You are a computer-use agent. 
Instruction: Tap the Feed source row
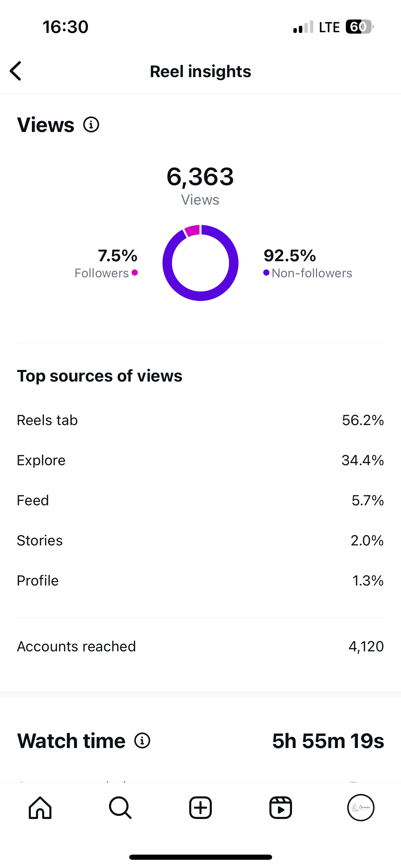[200, 501]
